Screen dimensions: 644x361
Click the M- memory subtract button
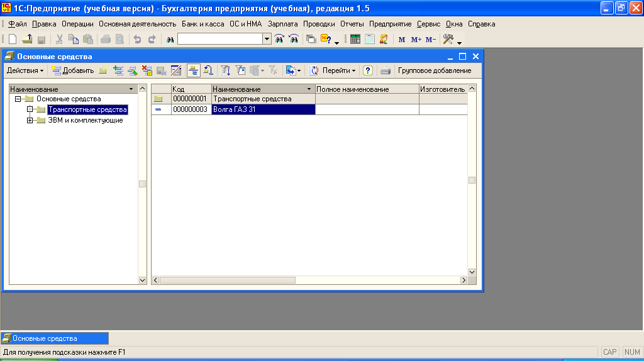pos(430,40)
